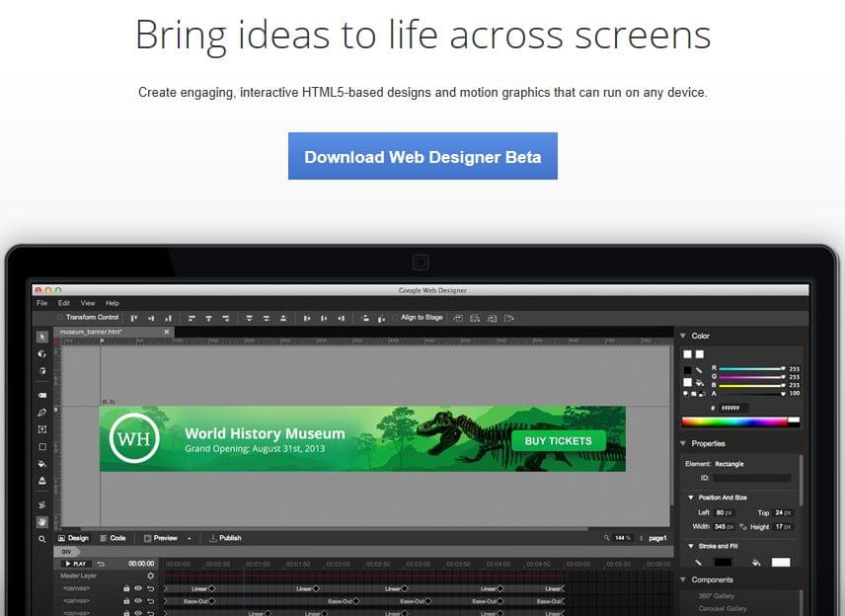Switch to Code view
This screenshot has width=845, height=616.
[114, 538]
